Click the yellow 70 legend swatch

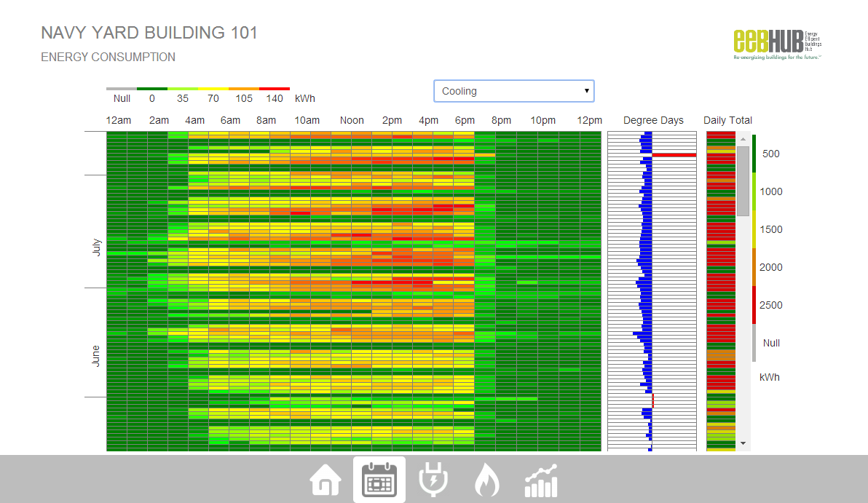click(213, 89)
